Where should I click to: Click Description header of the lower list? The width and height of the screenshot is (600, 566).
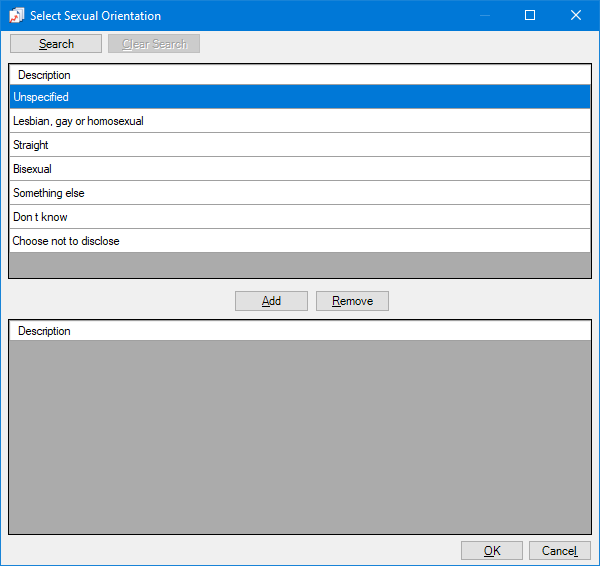44,331
